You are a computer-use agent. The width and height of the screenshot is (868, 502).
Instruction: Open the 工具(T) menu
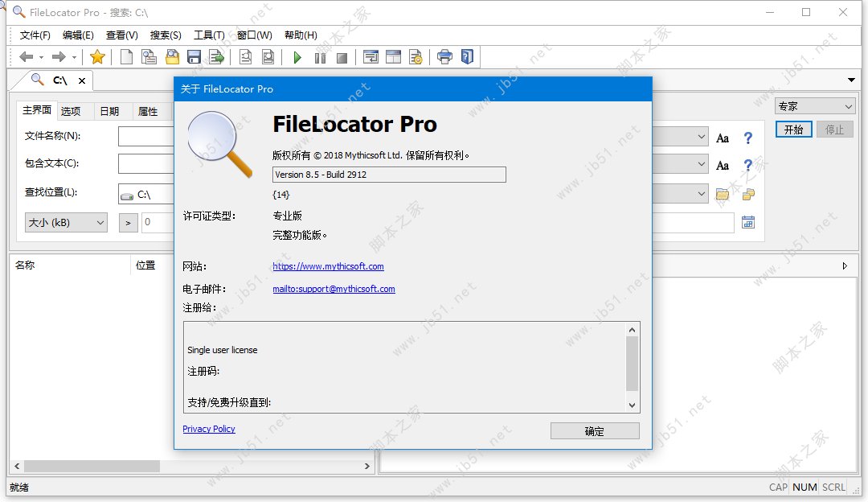point(209,35)
